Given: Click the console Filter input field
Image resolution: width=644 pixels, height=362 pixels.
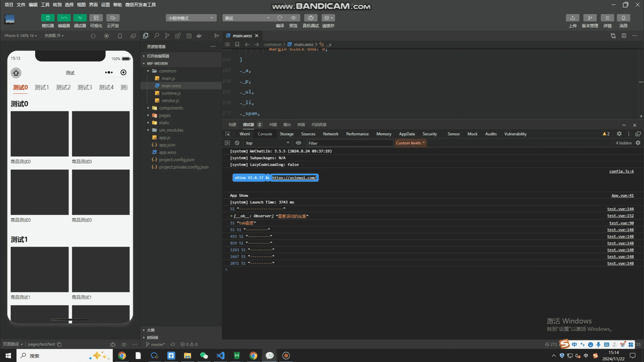Looking at the screenshot, I should [x=349, y=143].
